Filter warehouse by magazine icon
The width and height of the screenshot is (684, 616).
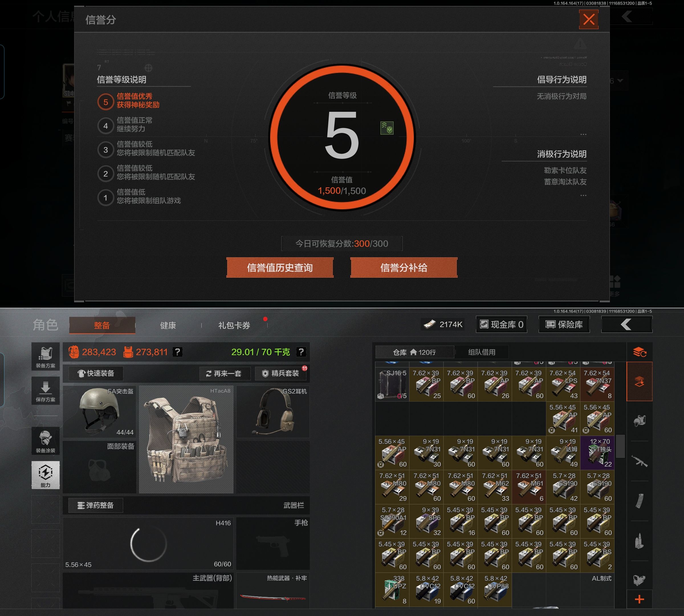639,501
